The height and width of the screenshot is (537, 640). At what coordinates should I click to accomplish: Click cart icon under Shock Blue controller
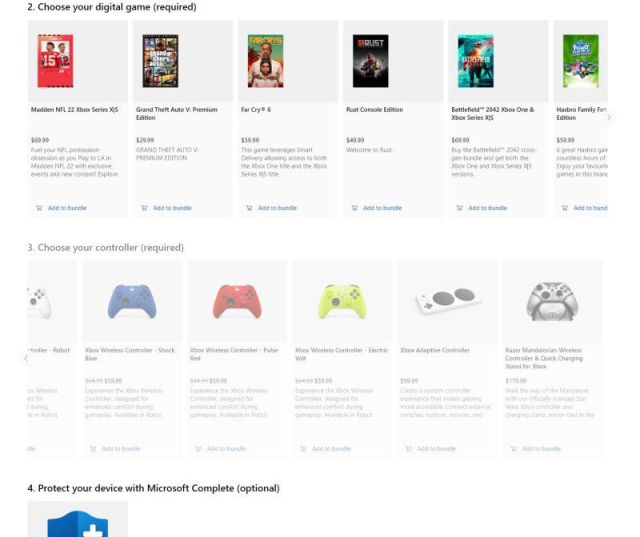tap(93, 449)
